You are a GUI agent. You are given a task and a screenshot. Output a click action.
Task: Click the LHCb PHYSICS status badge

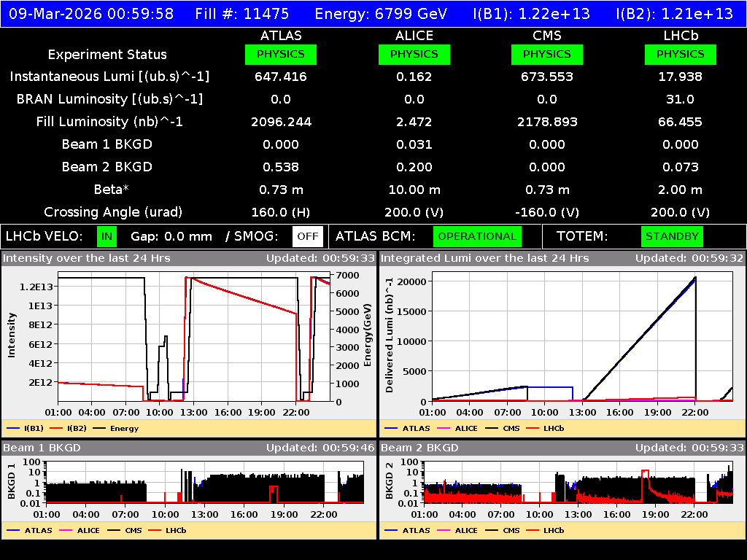tap(680, 54)
